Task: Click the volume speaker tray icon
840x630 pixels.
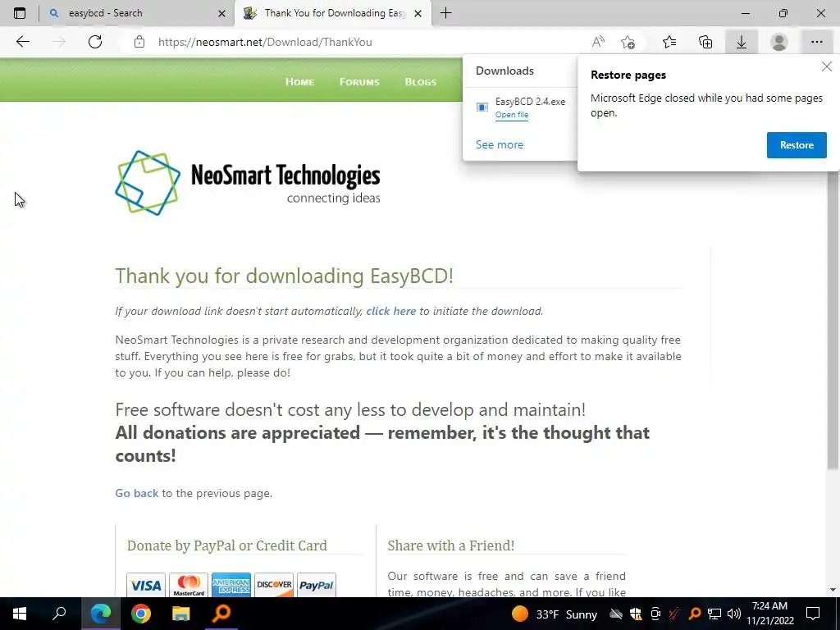Action: [x=734, y=614]
